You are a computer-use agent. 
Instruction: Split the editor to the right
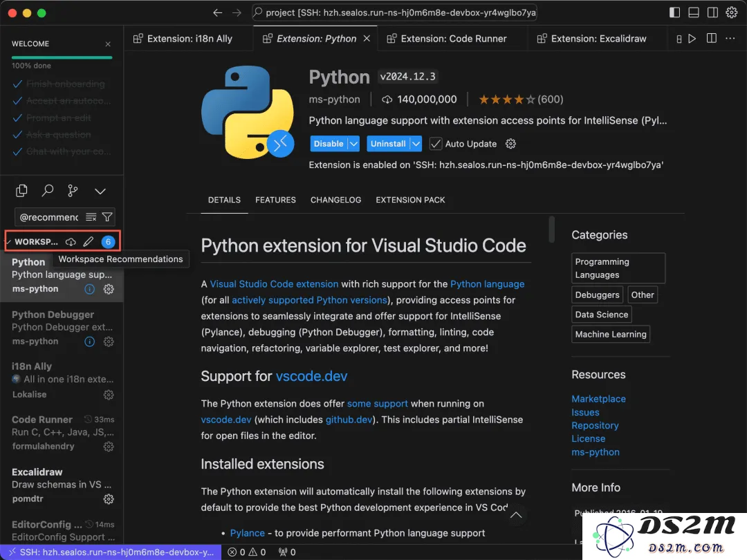[711, 38]
